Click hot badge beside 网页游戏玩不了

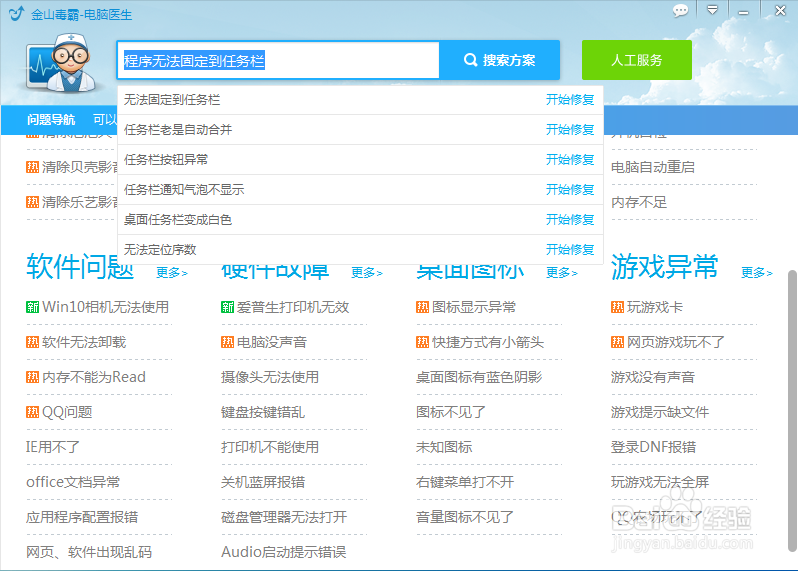(617, 342)
